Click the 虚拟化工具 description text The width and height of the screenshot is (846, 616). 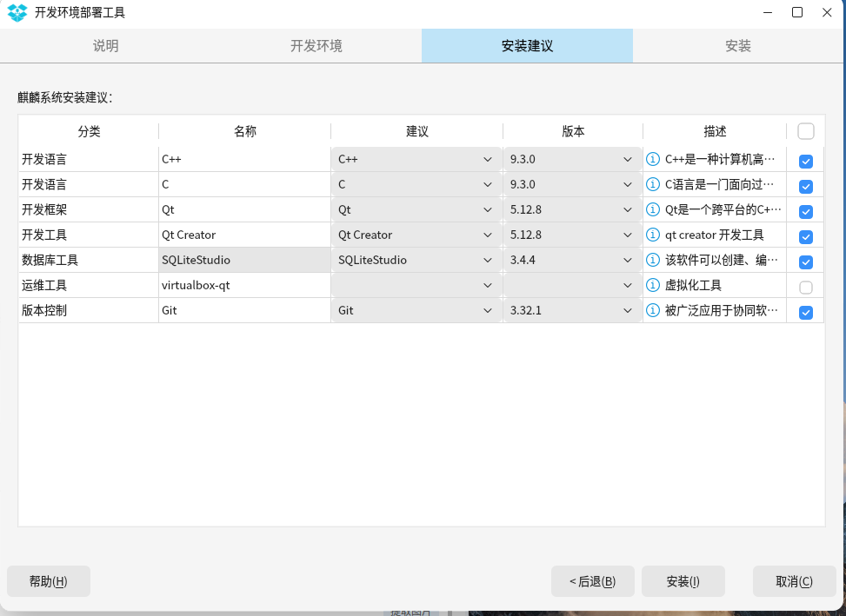[693, 285]
